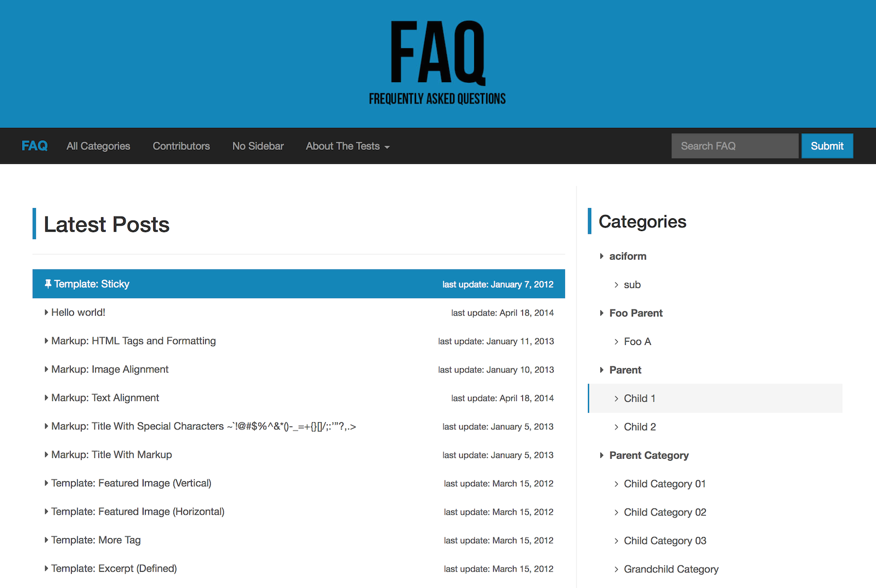
Task: Open the About The Tests dropdown menu
Action: pos(347,146)
